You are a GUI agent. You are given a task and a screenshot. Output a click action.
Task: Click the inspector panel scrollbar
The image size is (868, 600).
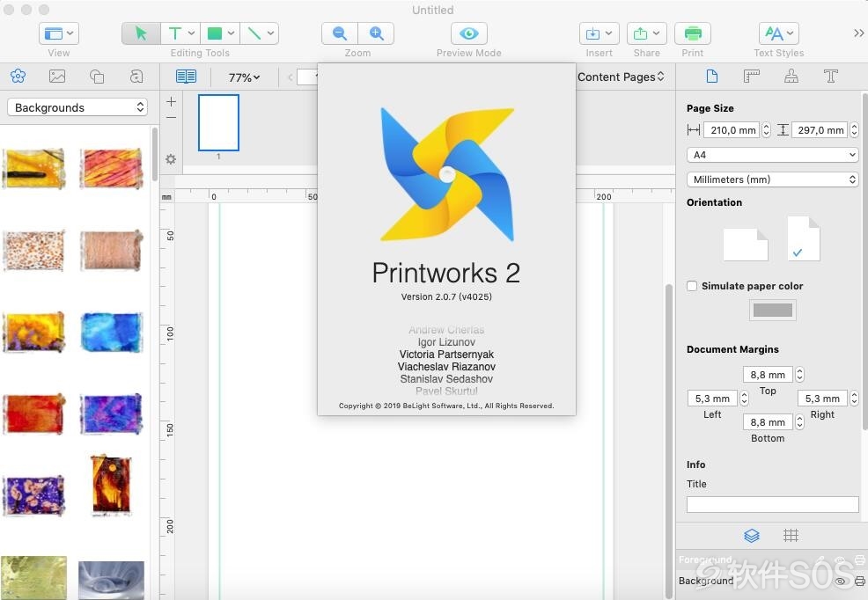point(864,260)
